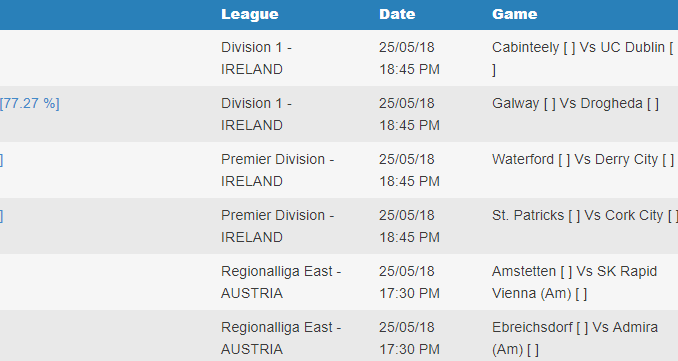Click Premier Division - IRELAND in the St. Patricks row
The width and height of the screenshot is (678, 361).
click(278, 226)
